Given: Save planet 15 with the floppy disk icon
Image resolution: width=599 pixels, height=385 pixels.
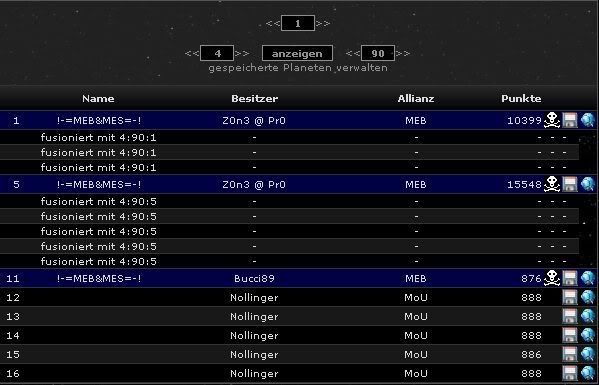Looking at the screenshot, I should point(570,354).
